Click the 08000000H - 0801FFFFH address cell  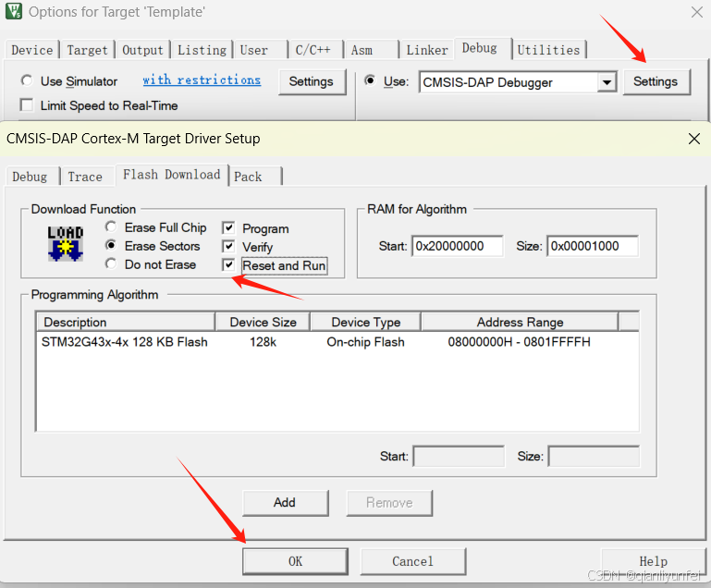(520, 342)
